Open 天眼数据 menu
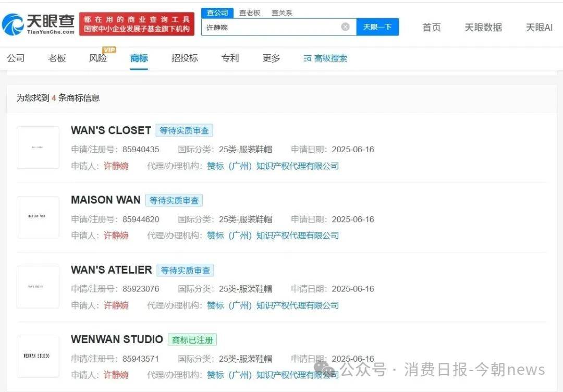 pyautogui.click(x=483, y=27)
